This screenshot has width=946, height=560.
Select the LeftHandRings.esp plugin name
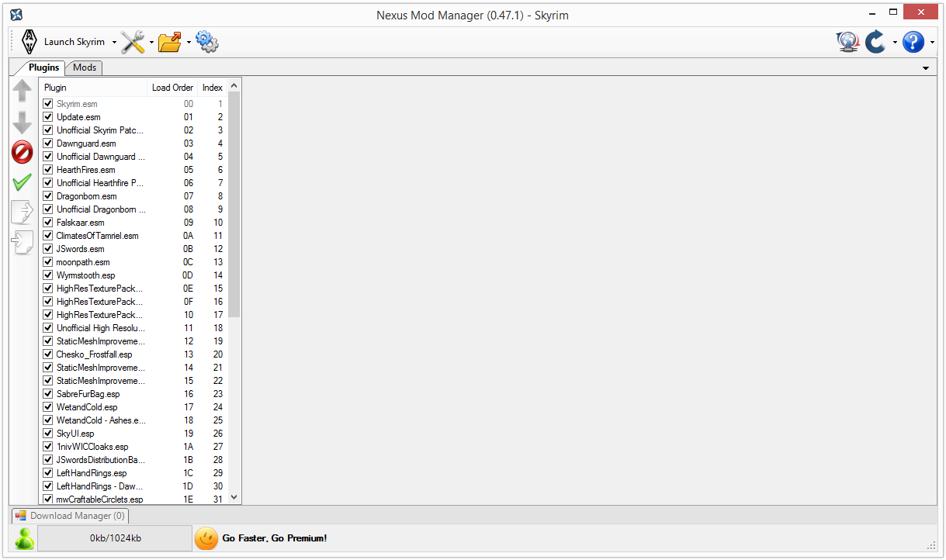[92, 473]
